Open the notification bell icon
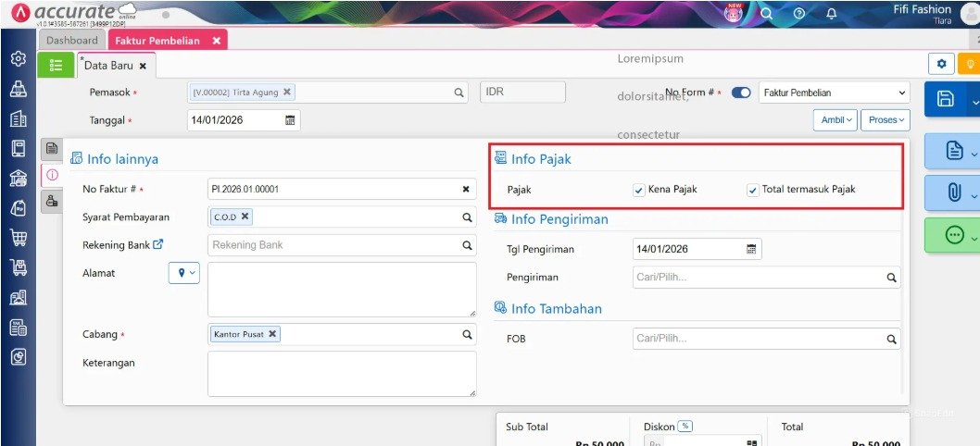The width and height of the screenshot is (980, 446). click(x=832, y=14)
